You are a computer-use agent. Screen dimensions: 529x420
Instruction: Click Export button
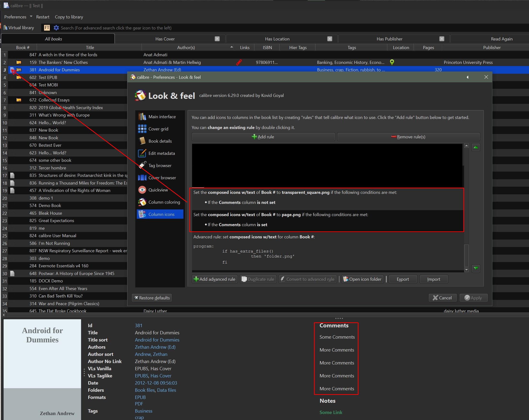tap(403, 279)
